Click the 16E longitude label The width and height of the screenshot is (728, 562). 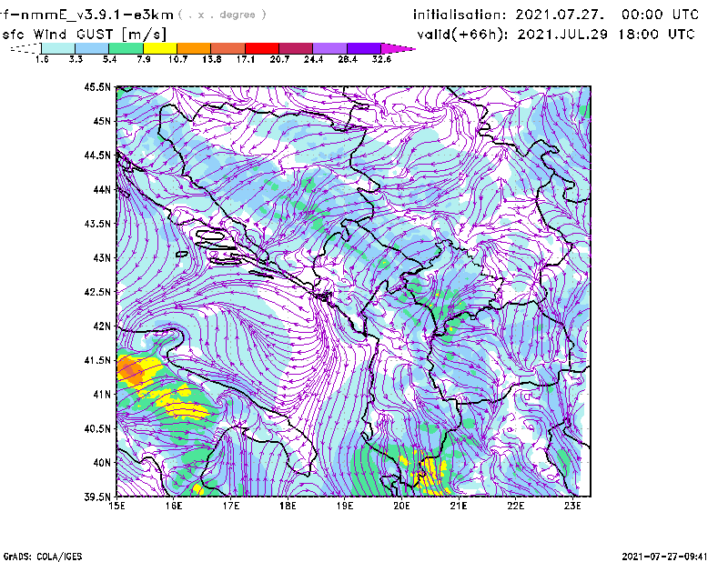pos(174,506)
